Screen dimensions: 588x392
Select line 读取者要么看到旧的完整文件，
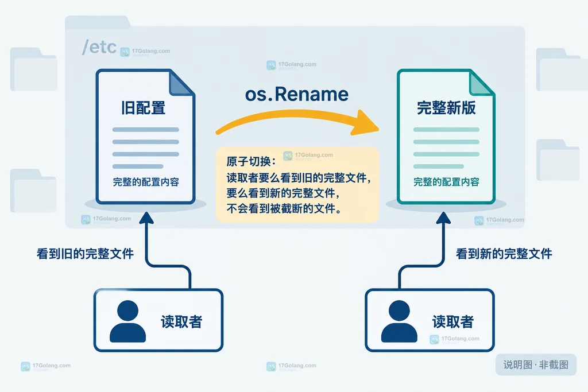tap(299, 177)
